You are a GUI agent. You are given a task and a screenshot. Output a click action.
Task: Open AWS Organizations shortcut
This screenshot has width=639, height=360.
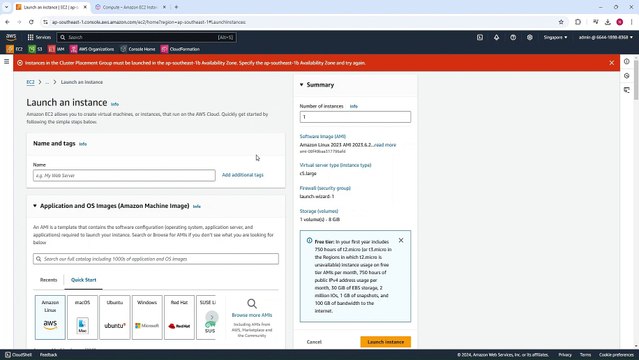tap(92, 49)
